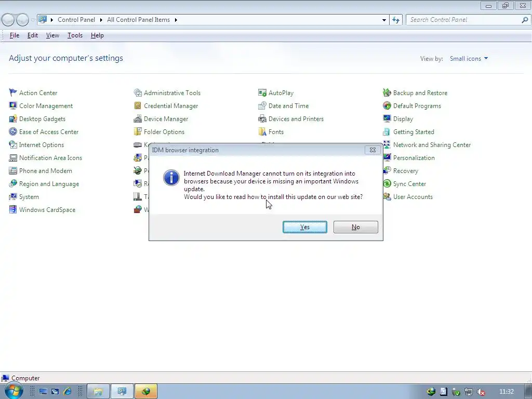Click Credential Manager icon
532x399 pixels.
click(x=137, y=105)
